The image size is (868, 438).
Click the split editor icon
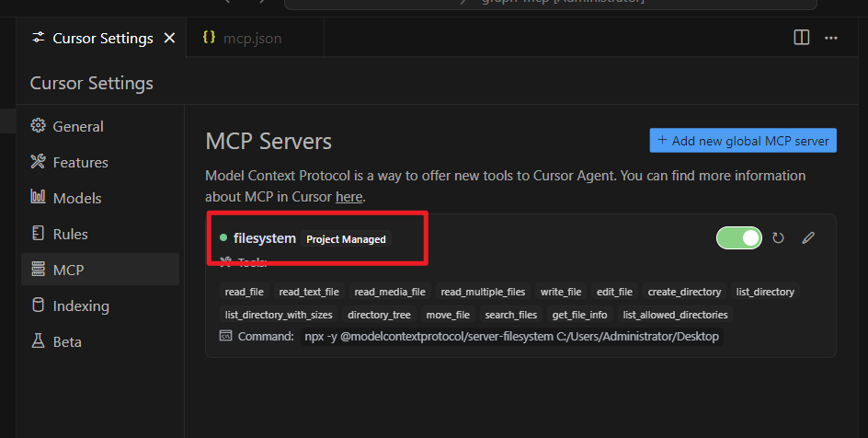[x=802, y=38]
